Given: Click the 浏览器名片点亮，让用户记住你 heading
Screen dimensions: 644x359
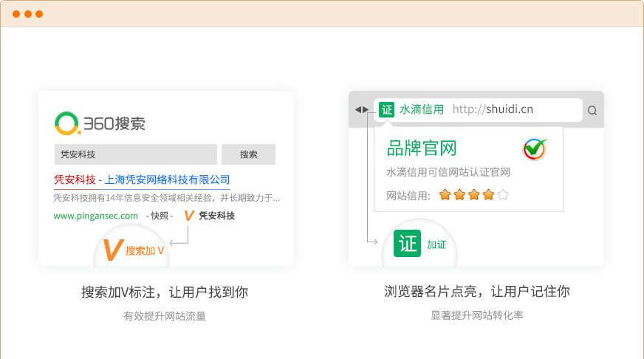Looking at the screenshot, I should [477, 291].
